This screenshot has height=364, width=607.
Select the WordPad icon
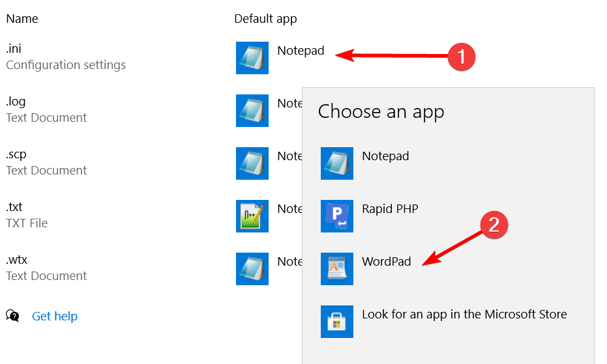coord(337,269)
